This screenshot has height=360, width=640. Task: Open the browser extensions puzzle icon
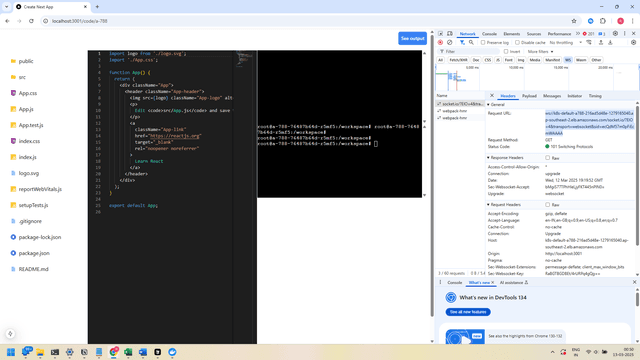[x=603, y=21]
